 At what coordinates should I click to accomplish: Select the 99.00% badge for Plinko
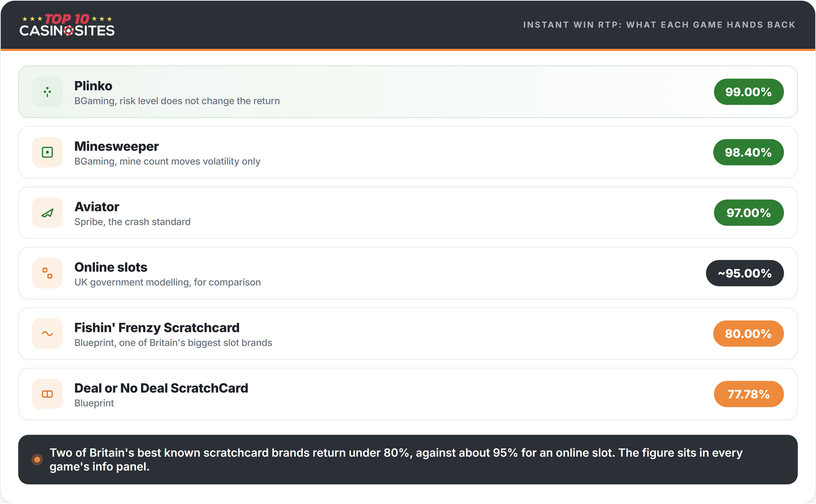(x=748, y=92)
